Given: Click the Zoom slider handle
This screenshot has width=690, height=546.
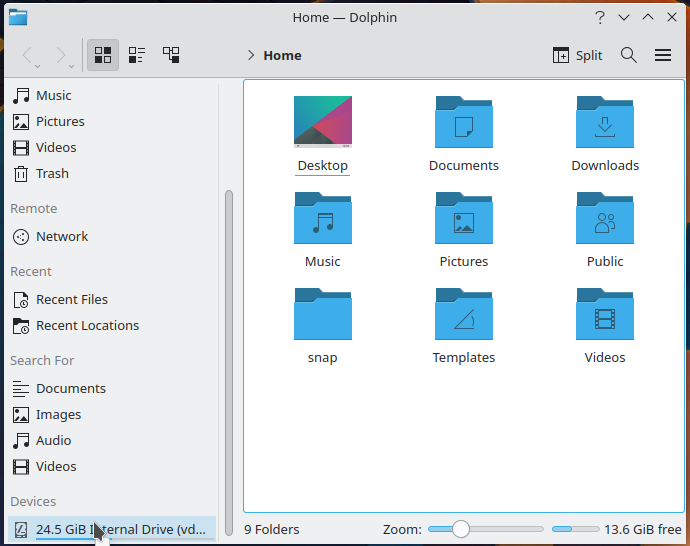Looking at the screenshot, I should tap(460, 529).
